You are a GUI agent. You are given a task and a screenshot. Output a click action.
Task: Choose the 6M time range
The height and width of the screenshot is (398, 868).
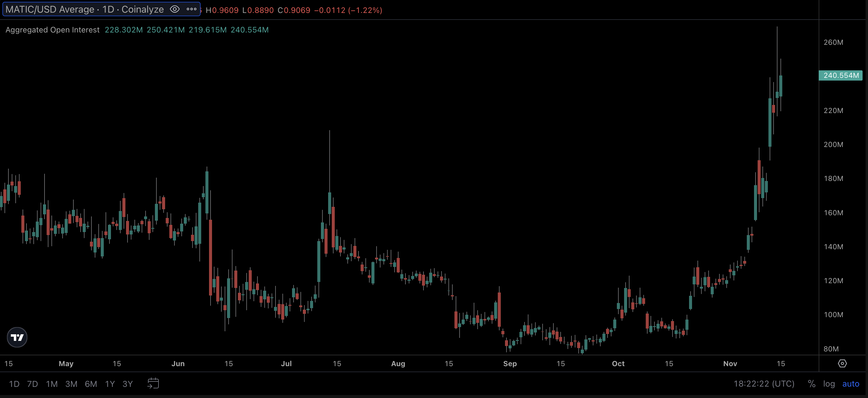[91, 384]
